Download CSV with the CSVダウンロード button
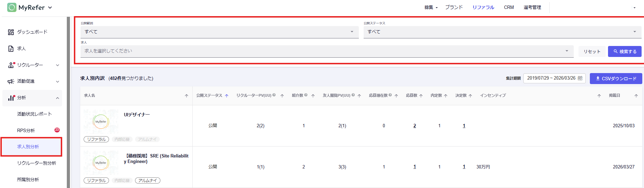This screenshot has width=644, height=188. [x=616, y=79]
